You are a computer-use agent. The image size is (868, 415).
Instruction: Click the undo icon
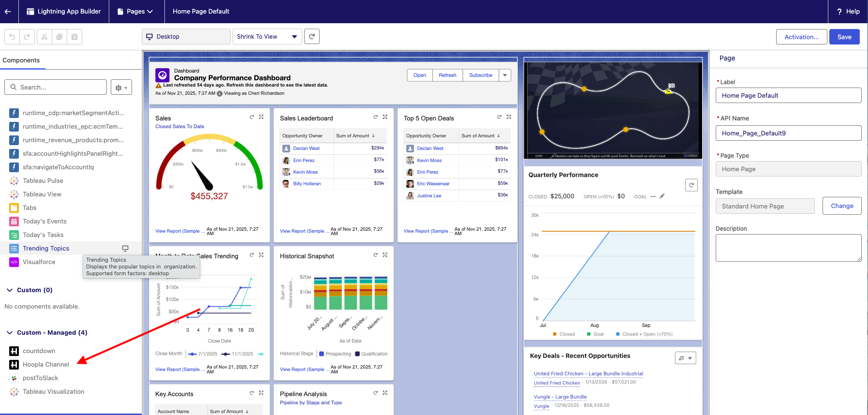[12, 37]
